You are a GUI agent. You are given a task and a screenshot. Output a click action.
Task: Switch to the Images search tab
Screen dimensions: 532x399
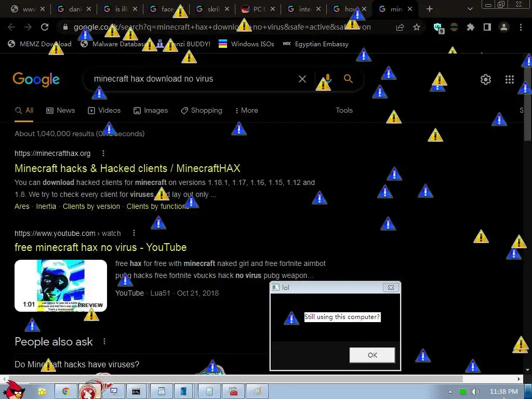[151, 110]
